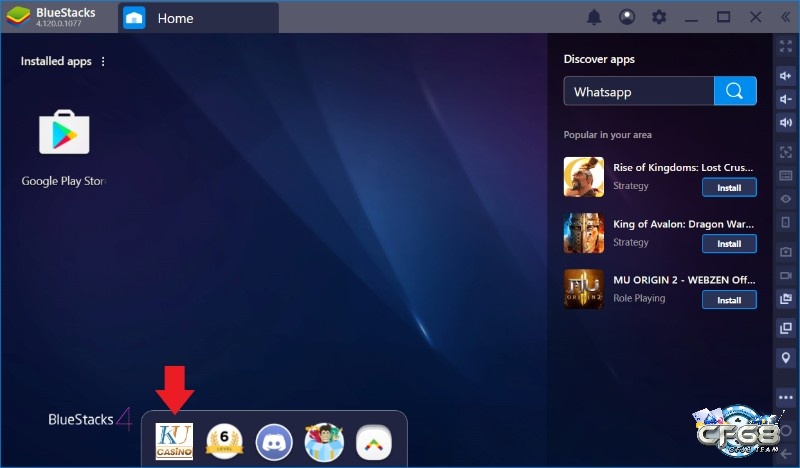This screenshot has height=468, width=800.
Task: Open BlueStacks settings gear
Action: point(659,17)
